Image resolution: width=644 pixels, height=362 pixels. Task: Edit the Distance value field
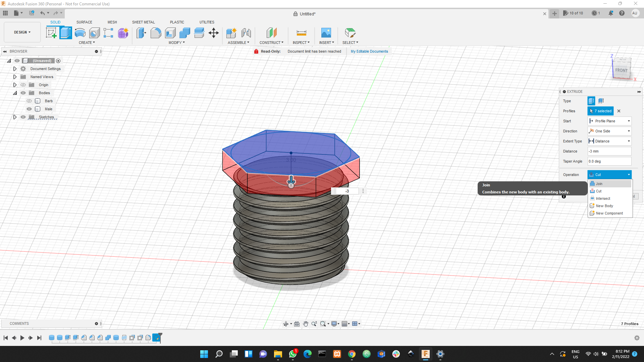(x=609, y=151)
